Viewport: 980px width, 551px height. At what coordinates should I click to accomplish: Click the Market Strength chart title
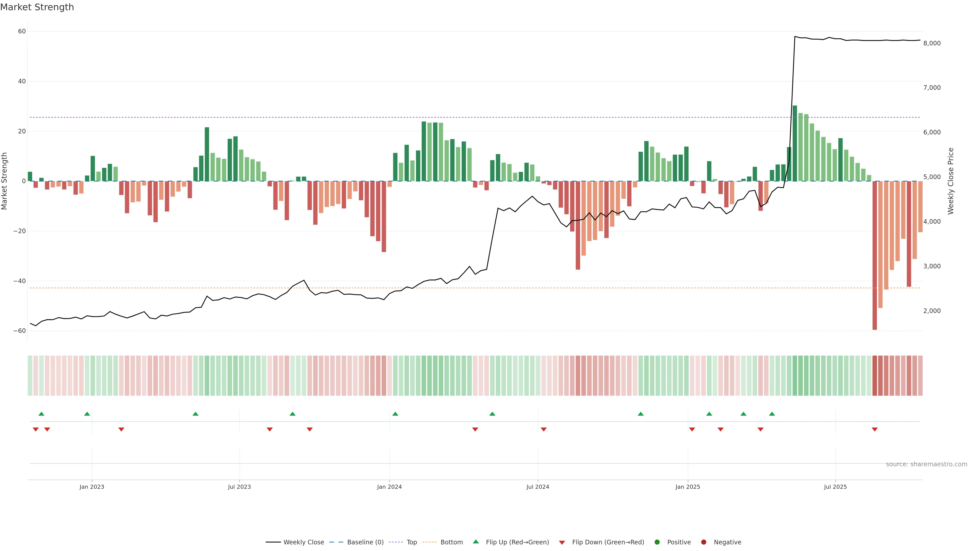click(37, 7)
